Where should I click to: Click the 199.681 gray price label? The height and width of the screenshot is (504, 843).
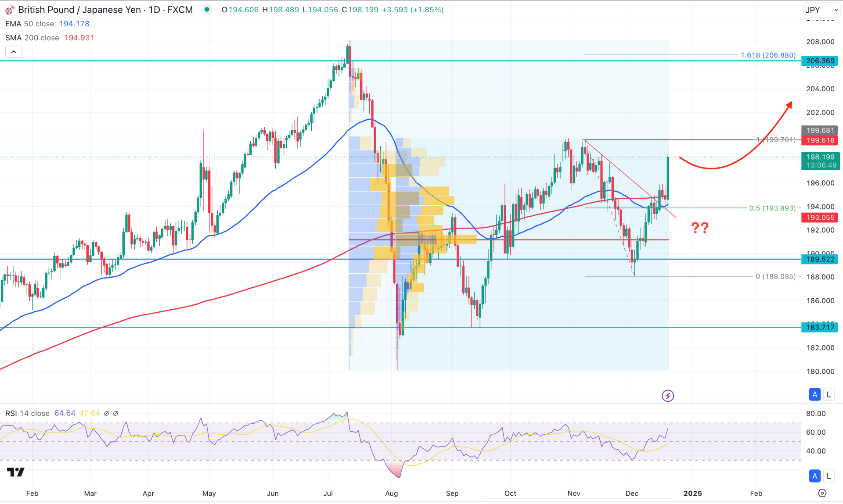pos(820,130)
